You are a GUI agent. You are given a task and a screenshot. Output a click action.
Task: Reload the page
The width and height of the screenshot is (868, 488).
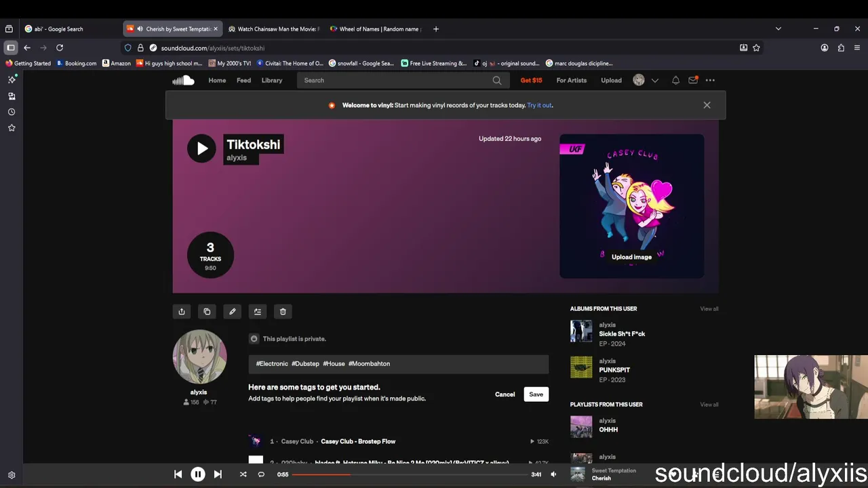click(x=60, y=48)
